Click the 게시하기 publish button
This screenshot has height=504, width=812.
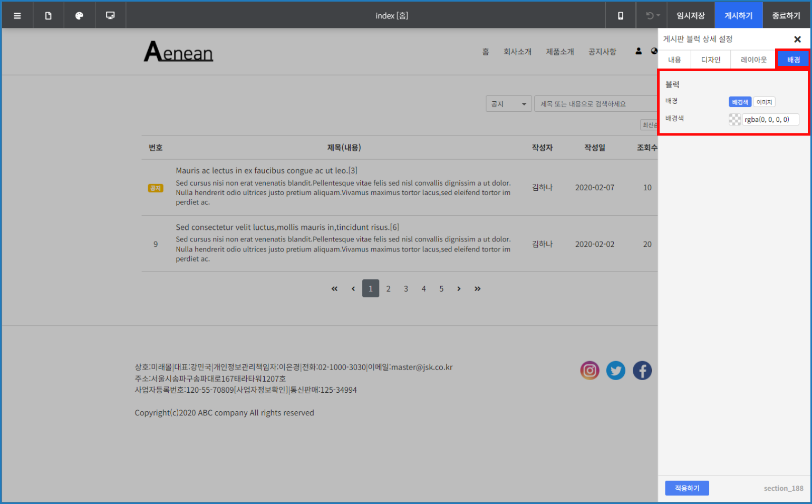[x=738, y=16]
